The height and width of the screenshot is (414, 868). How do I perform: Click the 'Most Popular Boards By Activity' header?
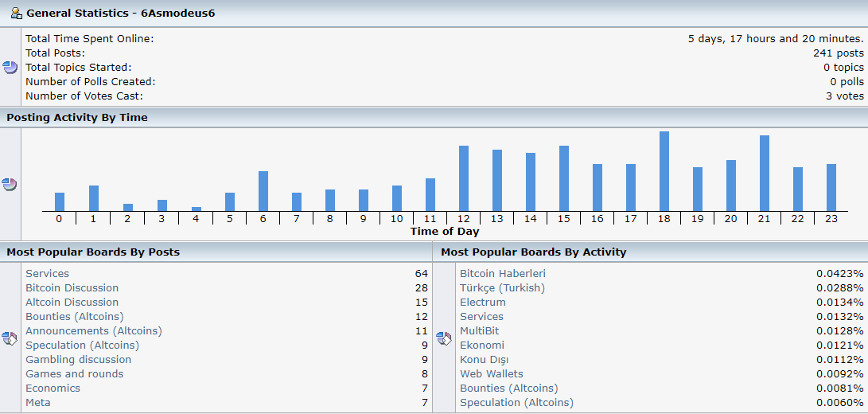pos(534,252)
